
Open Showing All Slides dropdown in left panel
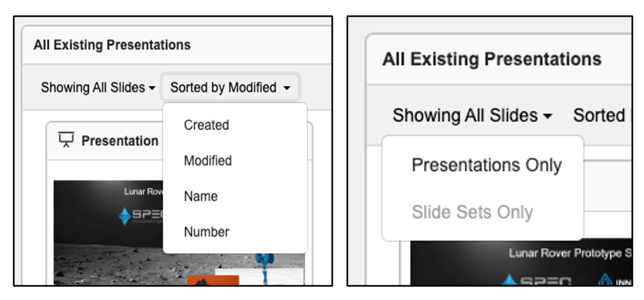click(x=98, y=88)
